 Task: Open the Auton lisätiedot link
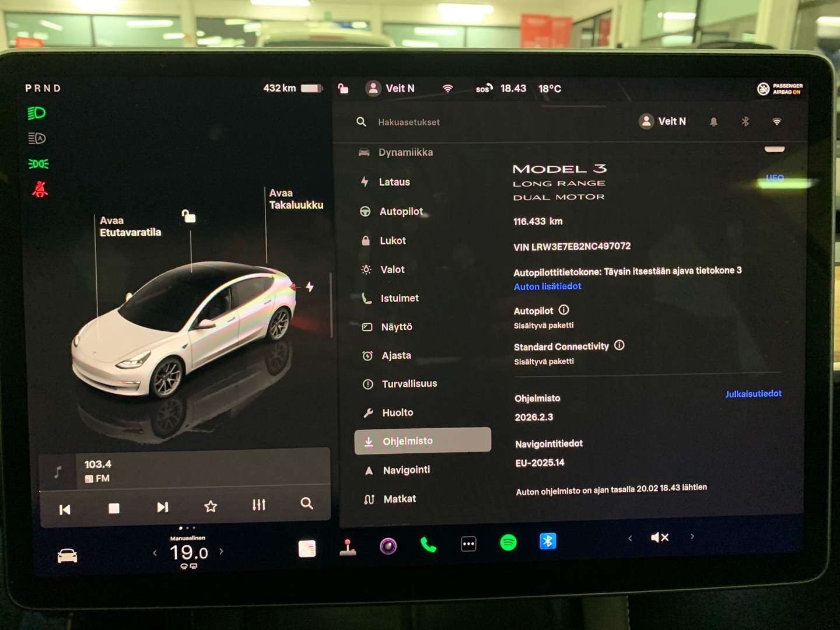[x=547, y=286]
